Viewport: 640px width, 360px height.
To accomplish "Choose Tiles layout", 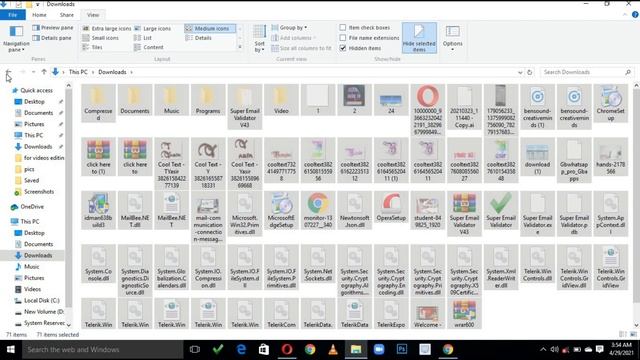I will (92, 47).
